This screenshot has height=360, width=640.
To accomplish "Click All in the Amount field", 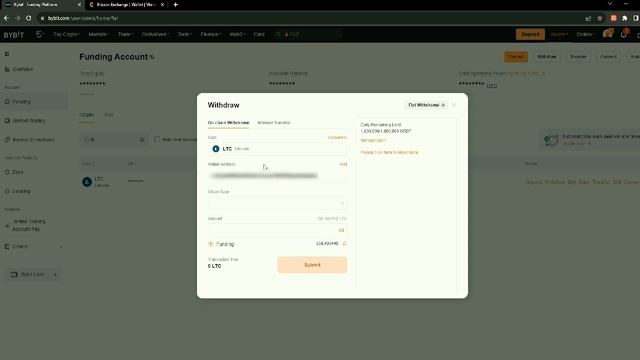I will click(341, 230).
